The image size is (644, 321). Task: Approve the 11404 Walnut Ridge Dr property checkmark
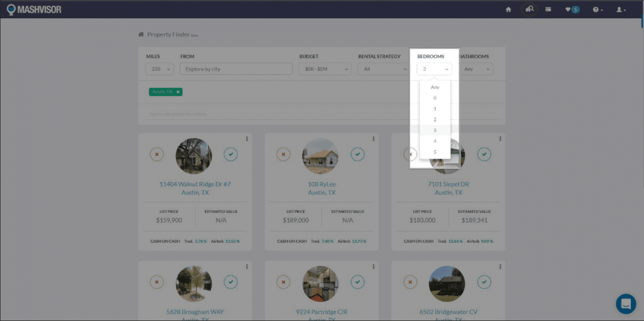(231, 154)
